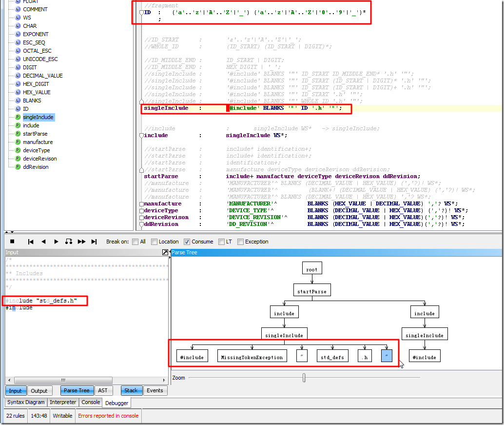The height and width of the screenshot is (425, 504).
Task: Select the UNICODE_ESC lexer rule icon
Action: (18, 59)
